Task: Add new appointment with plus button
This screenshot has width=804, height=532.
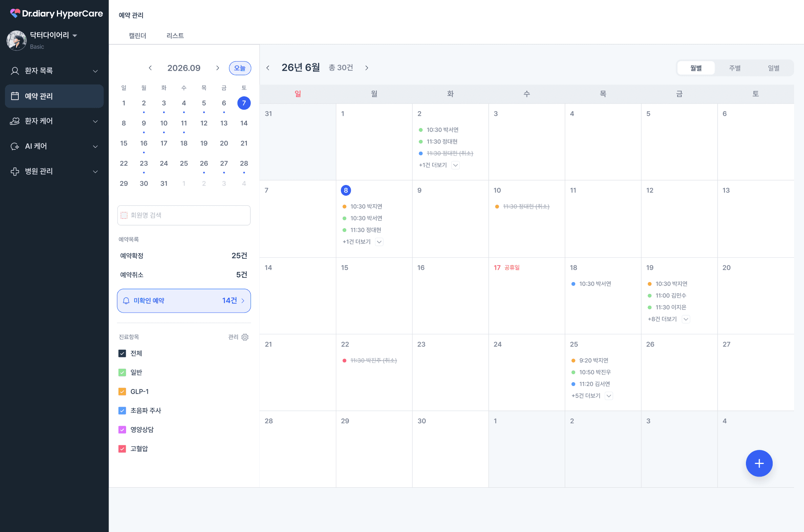Action: 759,463
